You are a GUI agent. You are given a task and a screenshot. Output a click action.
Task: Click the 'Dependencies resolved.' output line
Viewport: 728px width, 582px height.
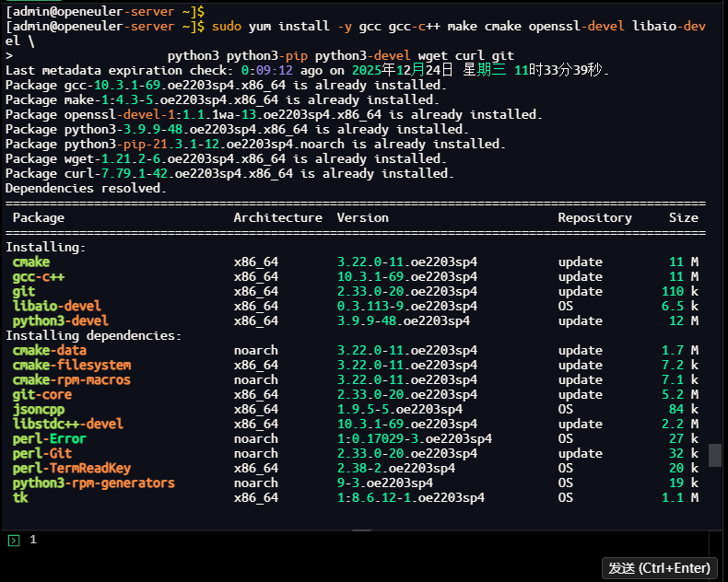87,188
